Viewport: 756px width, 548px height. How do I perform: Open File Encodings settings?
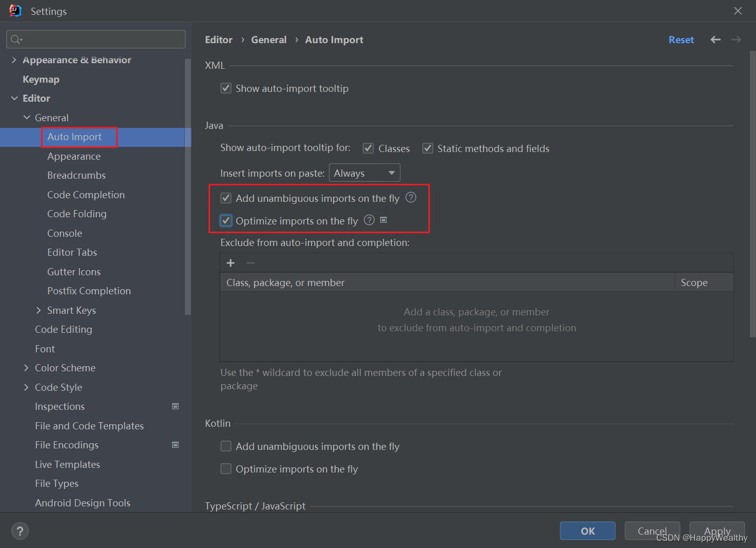67,445
